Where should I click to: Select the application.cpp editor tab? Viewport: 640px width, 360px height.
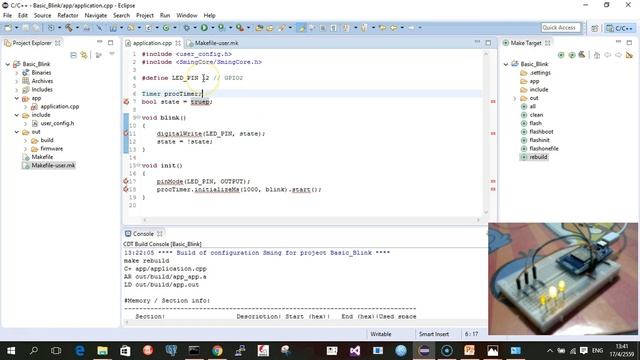152,43
